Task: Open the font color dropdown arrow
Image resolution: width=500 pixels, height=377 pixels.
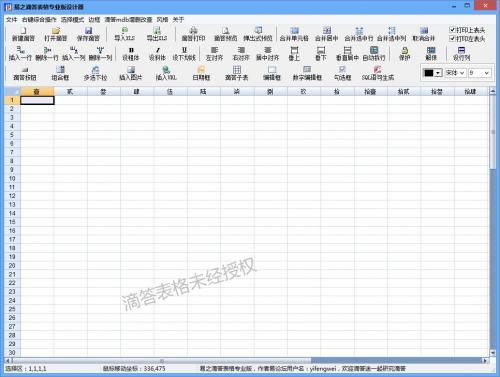Action: pos(438,73)
